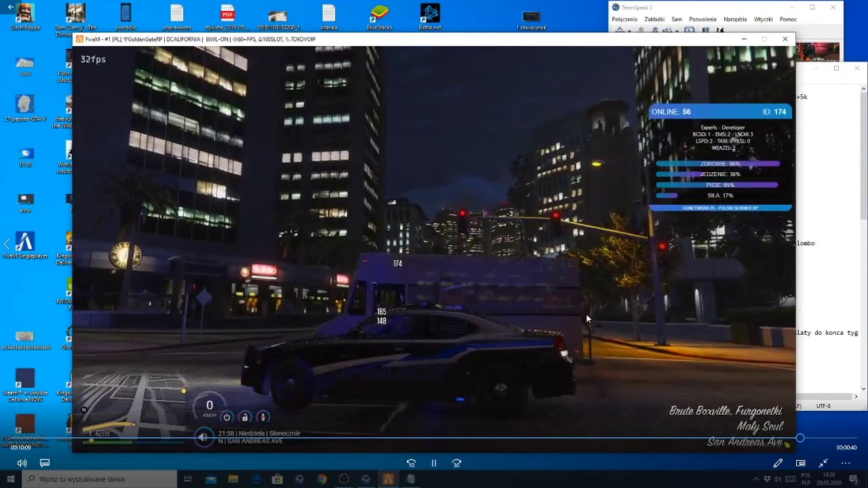Open the Mail app from the taskbar
The image size is (868, 488).
click(211, 479)
